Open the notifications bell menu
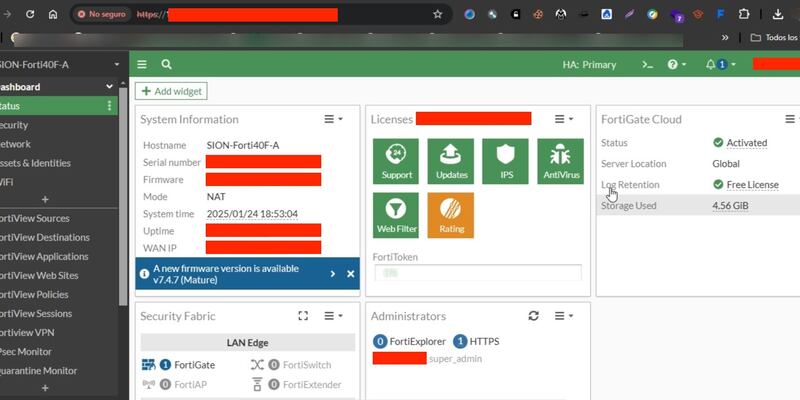Image resolution: width=800 pixels, height=400 pixels. pos(720,65)
